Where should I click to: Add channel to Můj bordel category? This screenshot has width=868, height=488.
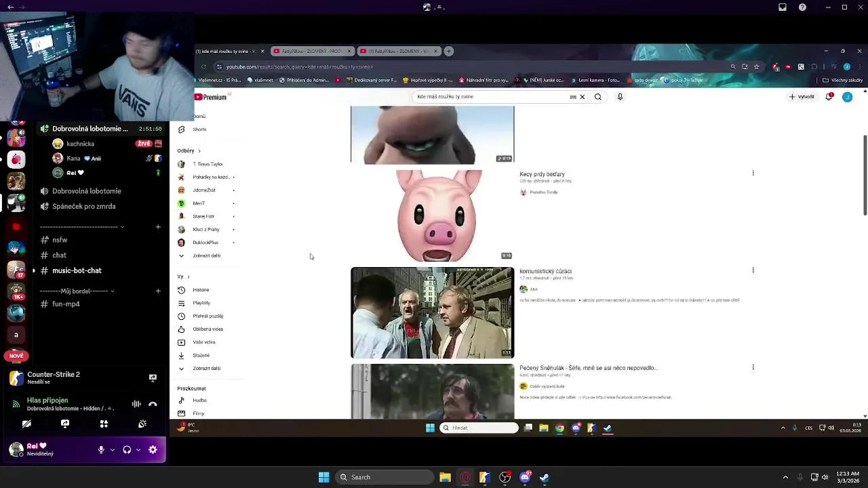(158, 291)
